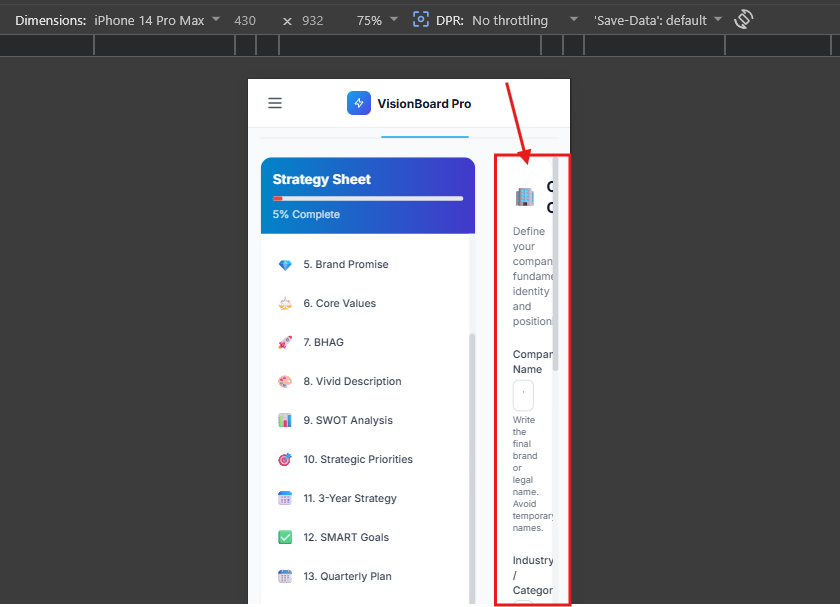Click the sidebar list scrollbar
The image size is (840, 607).
(x=472, y=469)
